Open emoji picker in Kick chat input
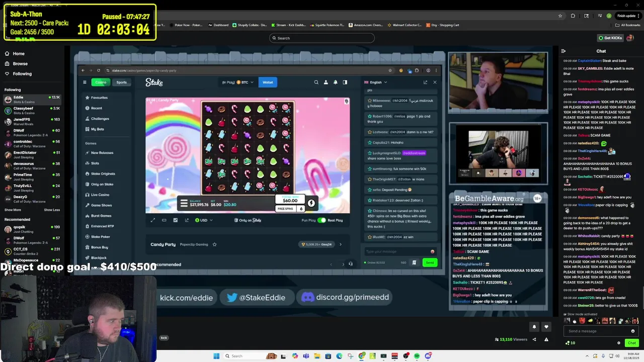 click(633, 331)
